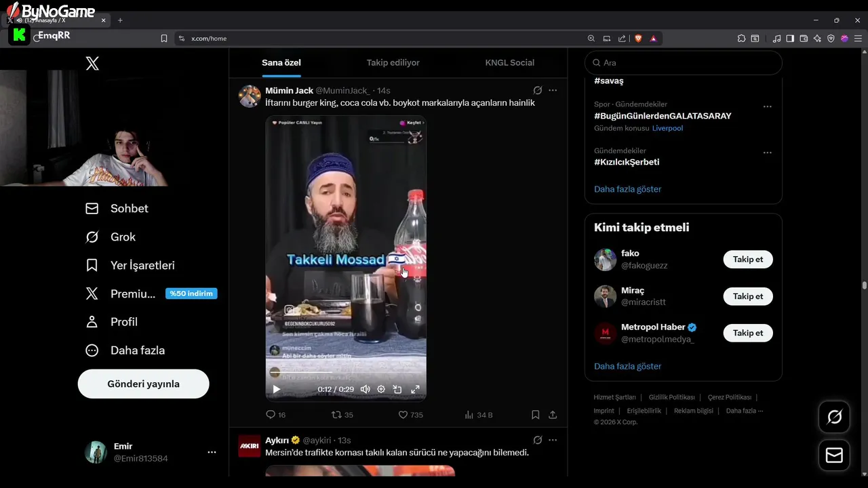Click the X logo home icon
This screenshot has width=868, height=488.
(92, 64)
